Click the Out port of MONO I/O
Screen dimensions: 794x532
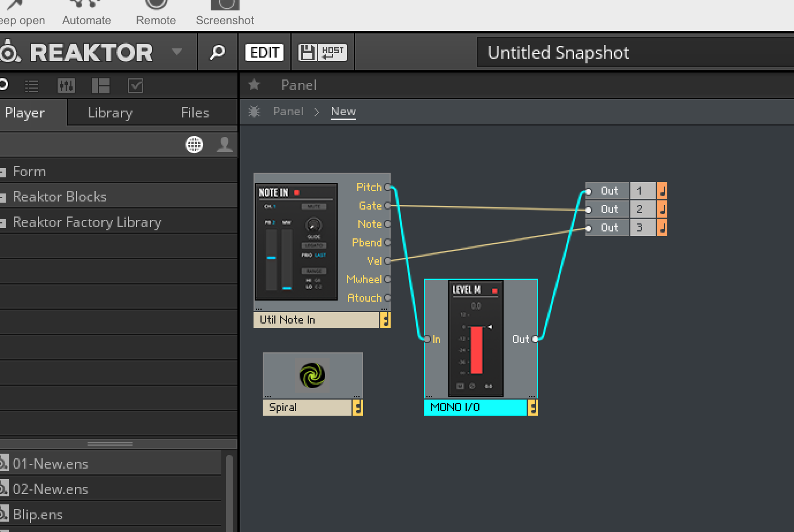(535, 339)
